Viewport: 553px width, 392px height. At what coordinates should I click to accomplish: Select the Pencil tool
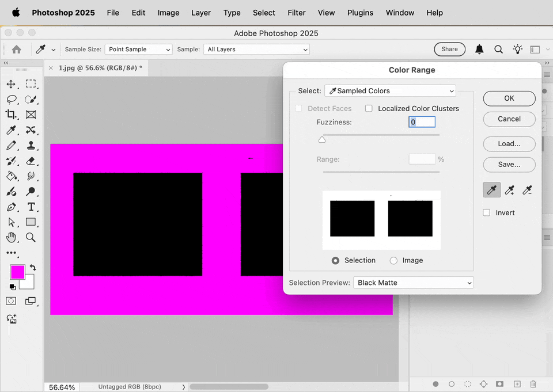(x=11, y=145)
